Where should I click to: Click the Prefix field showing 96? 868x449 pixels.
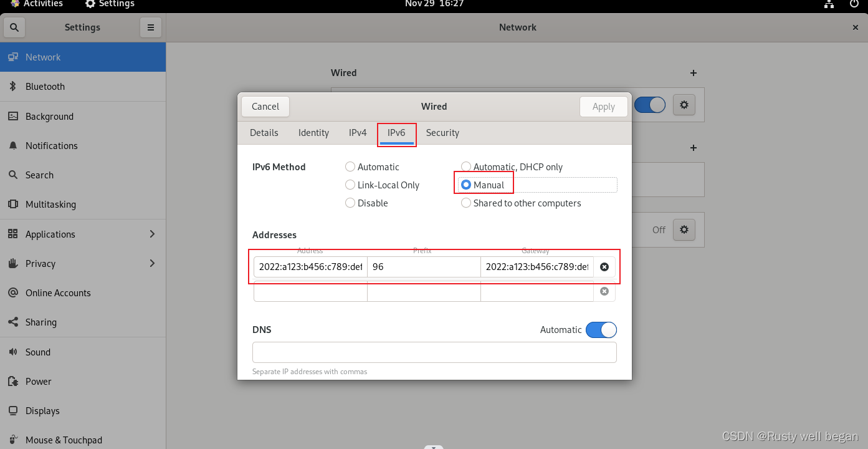pyautogui.click(x=424, y=267)
